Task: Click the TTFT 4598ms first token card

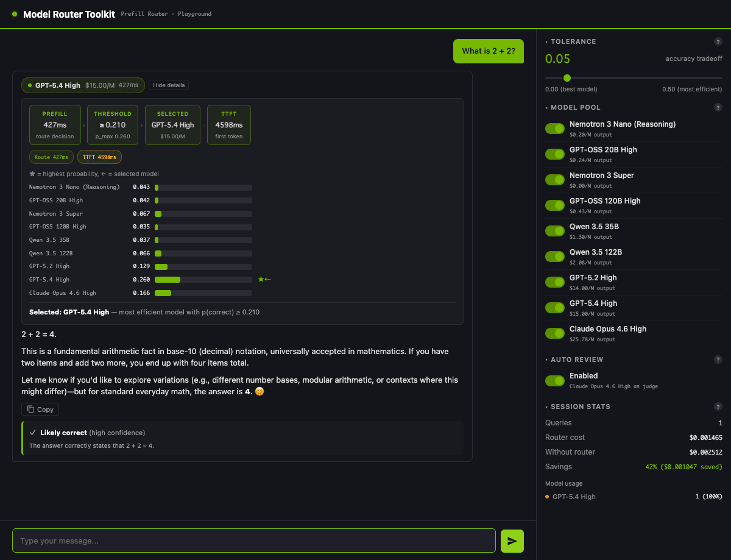Action: coord(229,125)
